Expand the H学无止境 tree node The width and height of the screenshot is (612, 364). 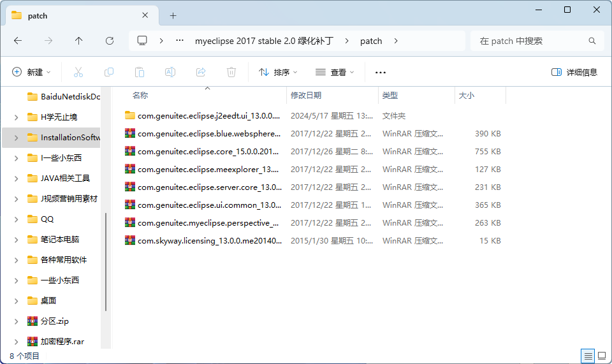coord(17,117)
